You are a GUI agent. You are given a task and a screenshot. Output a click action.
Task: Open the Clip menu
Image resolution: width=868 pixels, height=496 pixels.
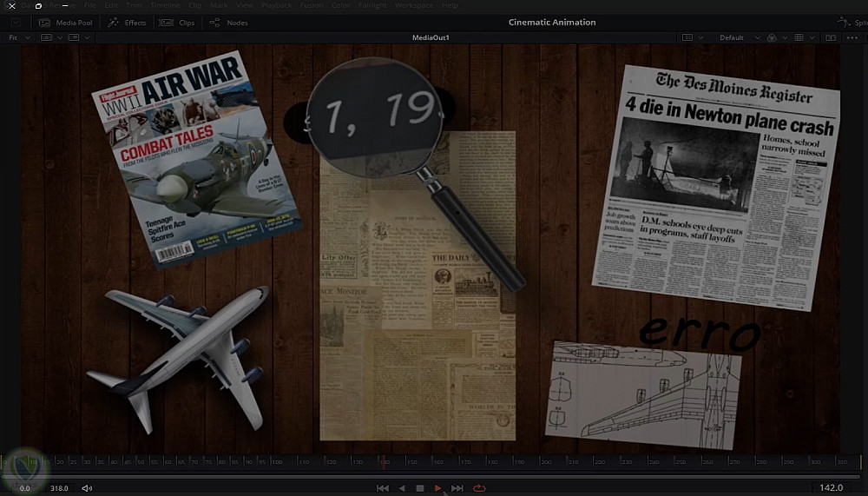click(194, 5)
